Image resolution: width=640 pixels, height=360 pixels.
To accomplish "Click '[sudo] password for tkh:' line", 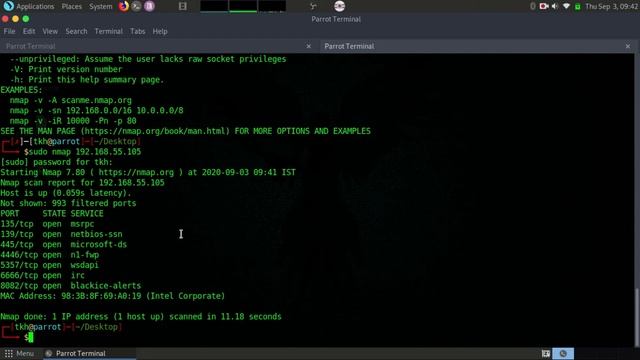I will click(56, 162).
